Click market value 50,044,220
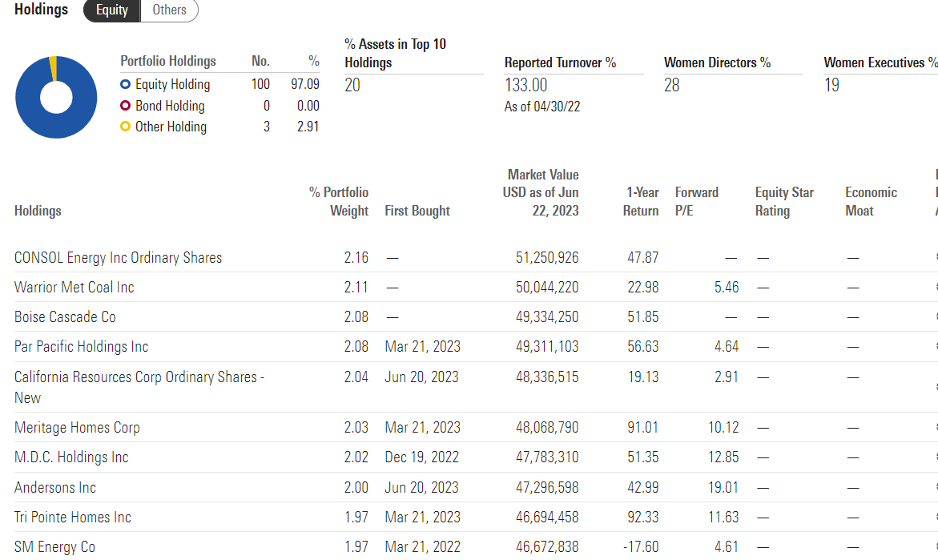938x560 pixels. tap(547, 287)
